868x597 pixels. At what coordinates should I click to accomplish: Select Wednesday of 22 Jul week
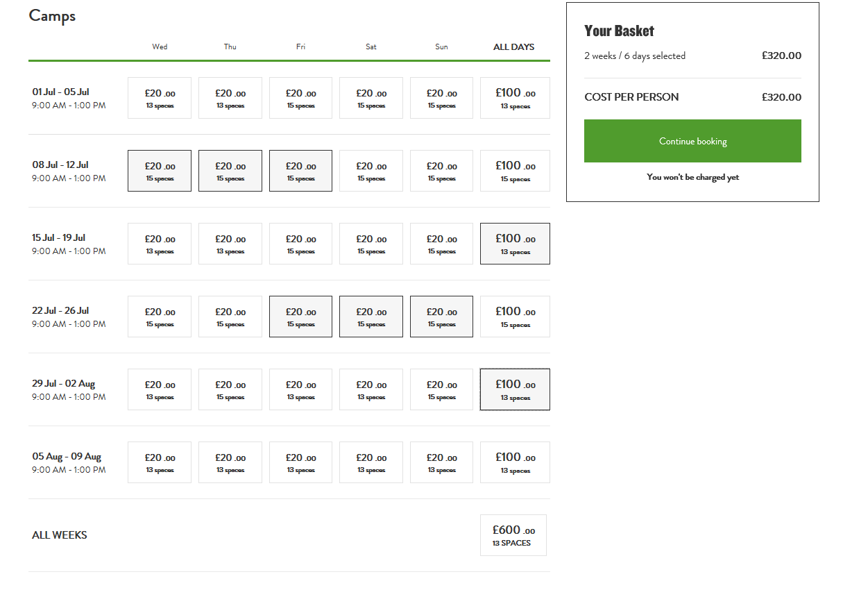coord(160,317)
